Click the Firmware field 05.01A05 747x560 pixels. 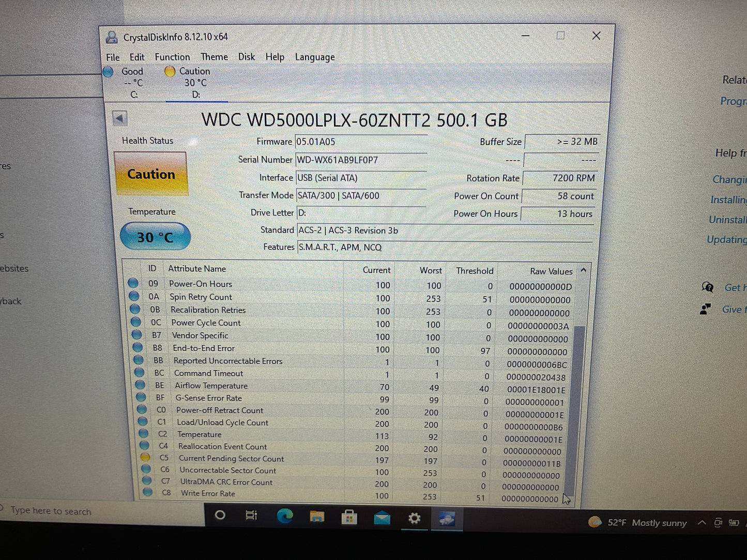[x=361, y=142]
